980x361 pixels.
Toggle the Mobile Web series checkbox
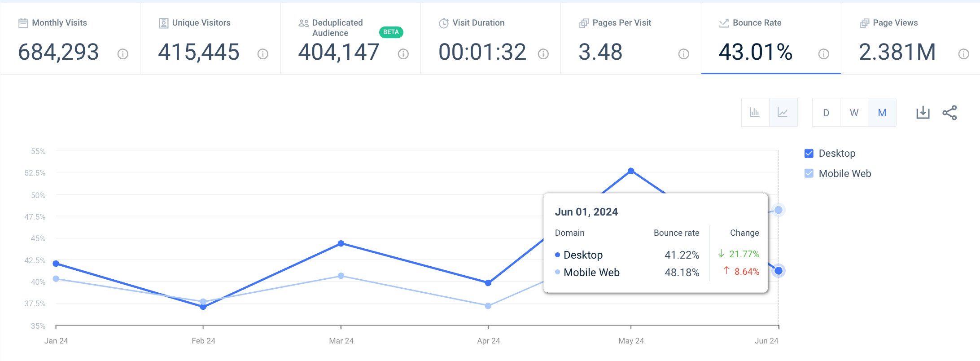tap(809, 173)
